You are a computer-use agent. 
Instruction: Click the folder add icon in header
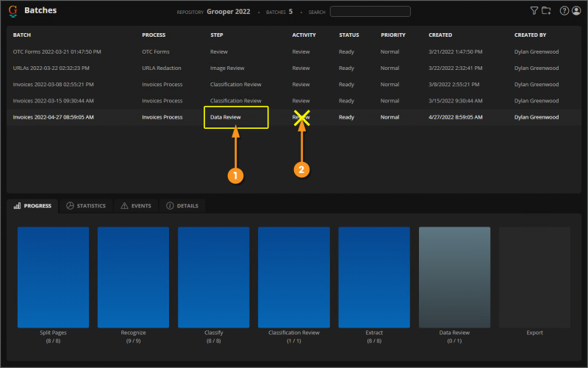tap(546, 11)
